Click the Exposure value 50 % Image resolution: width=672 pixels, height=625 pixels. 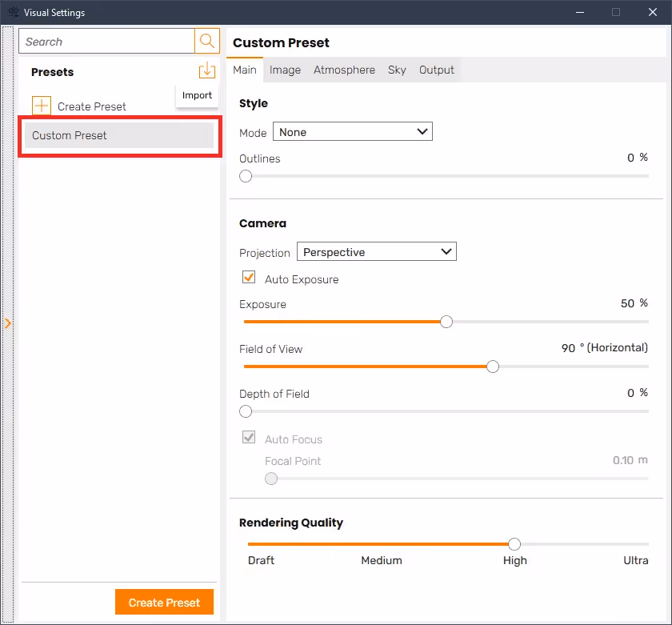point(634,303)
